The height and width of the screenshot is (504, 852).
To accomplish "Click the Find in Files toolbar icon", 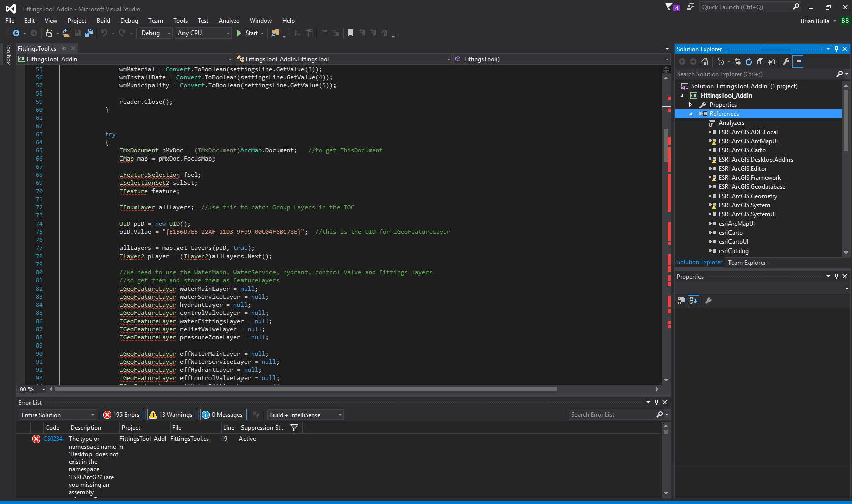I will 275,33.
